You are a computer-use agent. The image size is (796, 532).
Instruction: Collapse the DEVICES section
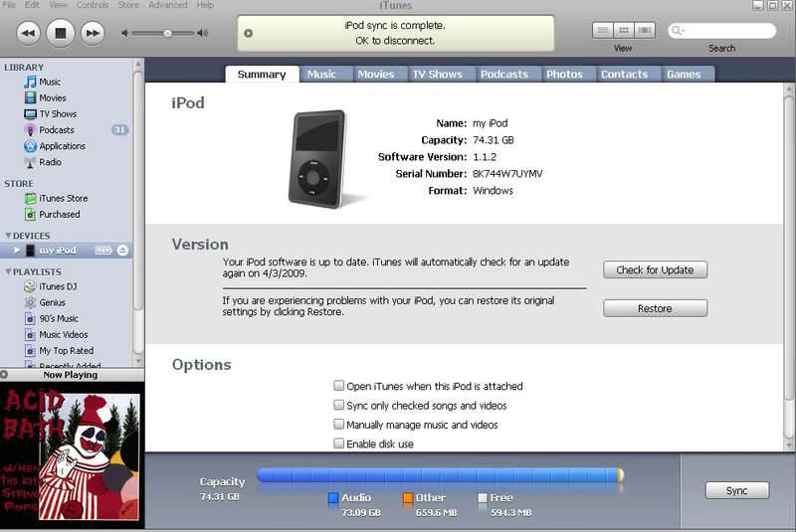[8, 236]
